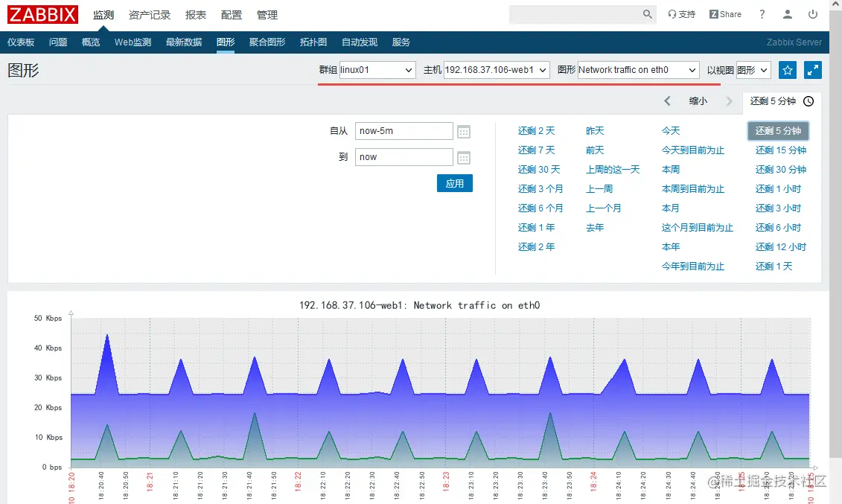Go to Web监测 submenu

pos(133,42)
